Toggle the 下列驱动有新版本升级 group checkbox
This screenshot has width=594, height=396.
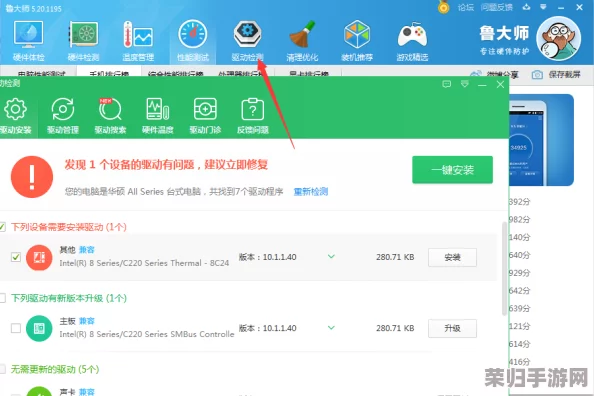click(2, 298)
